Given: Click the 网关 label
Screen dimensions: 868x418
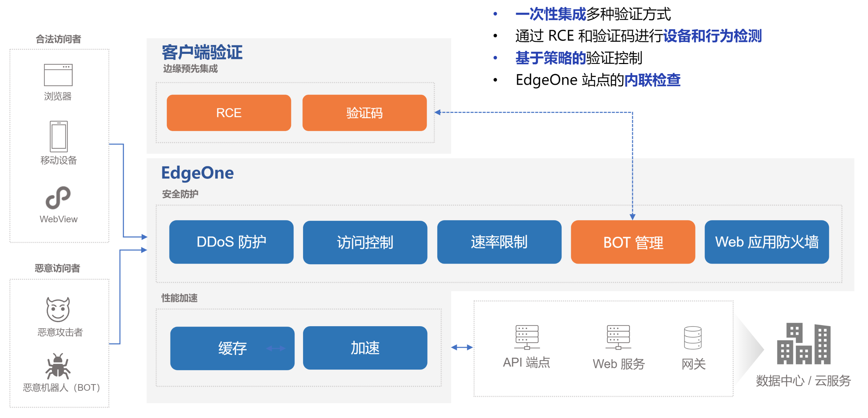Looking at the screenshot, I should (693, 364).
